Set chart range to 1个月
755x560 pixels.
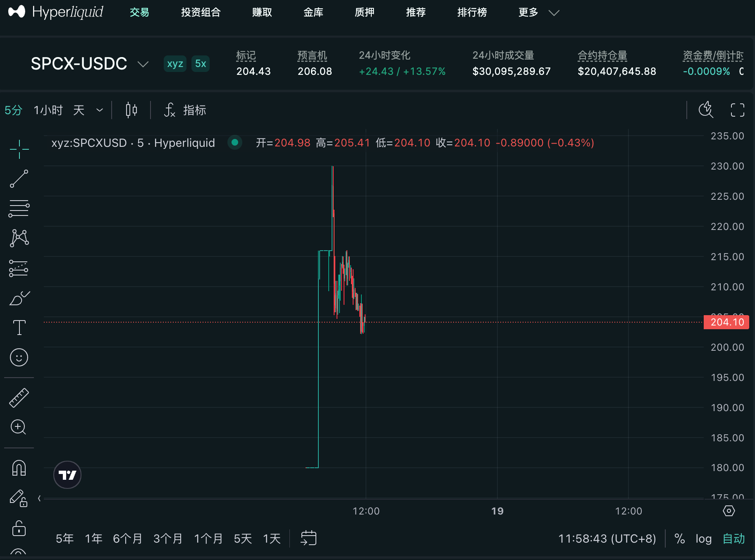pos(208,538)
